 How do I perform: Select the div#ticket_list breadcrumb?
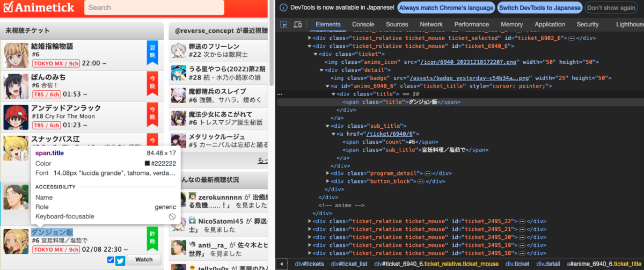(x=349, y=264)
